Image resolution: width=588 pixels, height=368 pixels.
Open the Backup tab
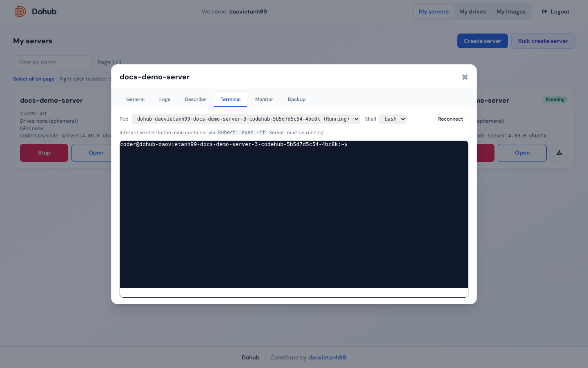click(297, 99)
